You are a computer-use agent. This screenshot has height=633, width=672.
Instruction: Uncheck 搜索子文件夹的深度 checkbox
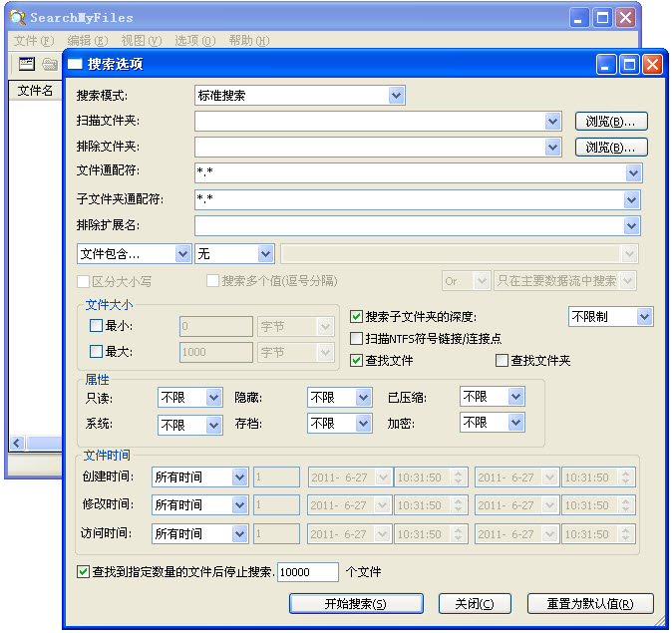coord(357,317)
